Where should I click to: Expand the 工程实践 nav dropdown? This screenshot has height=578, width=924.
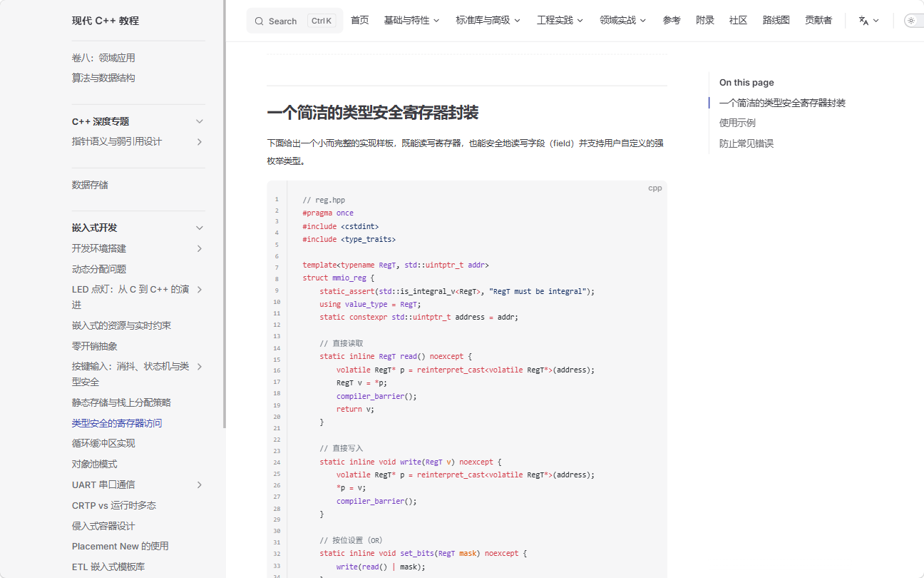point(560,21)
